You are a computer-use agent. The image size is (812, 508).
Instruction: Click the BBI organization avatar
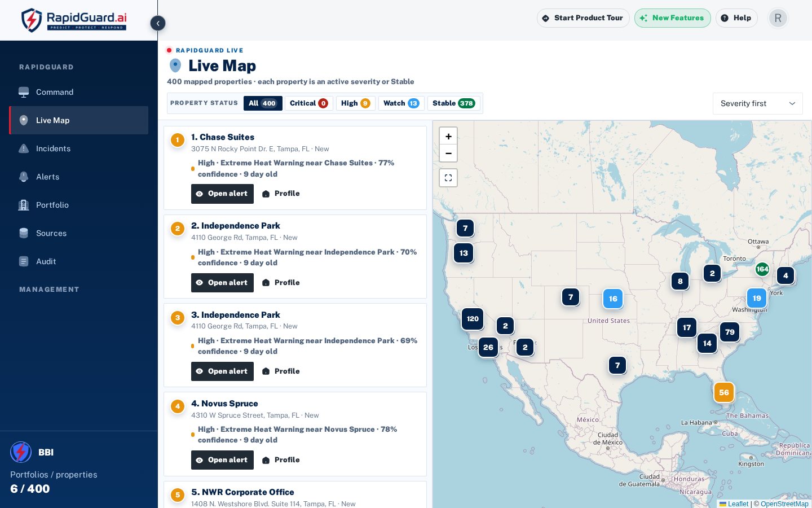21,452
